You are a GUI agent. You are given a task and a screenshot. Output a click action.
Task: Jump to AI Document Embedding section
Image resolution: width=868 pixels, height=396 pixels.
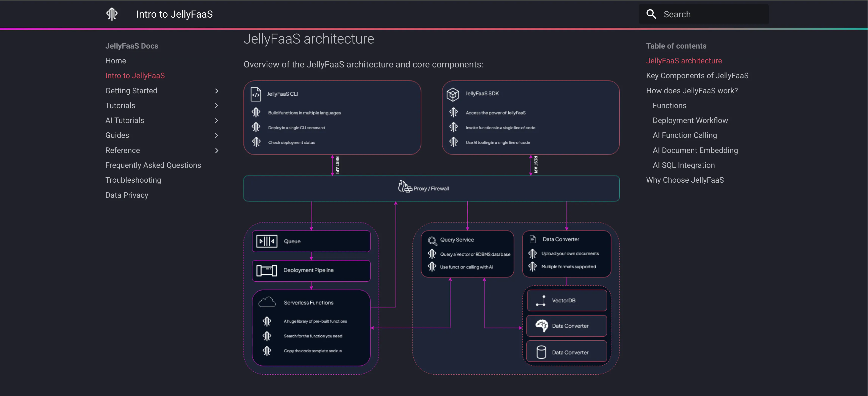point(695,150)
